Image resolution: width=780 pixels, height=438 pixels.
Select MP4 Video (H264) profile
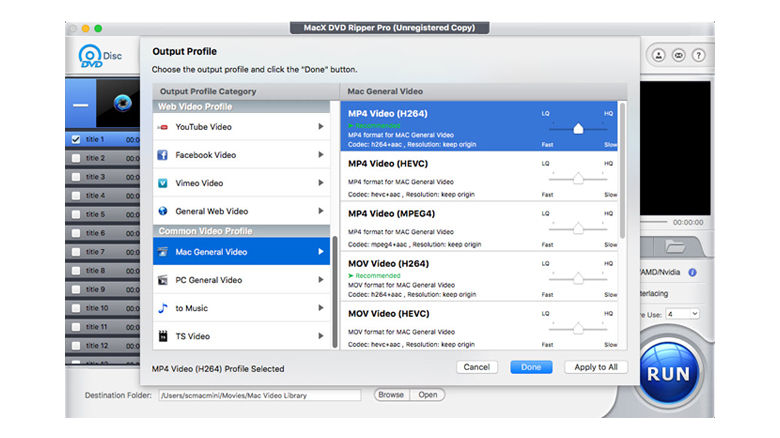(479, 126)
